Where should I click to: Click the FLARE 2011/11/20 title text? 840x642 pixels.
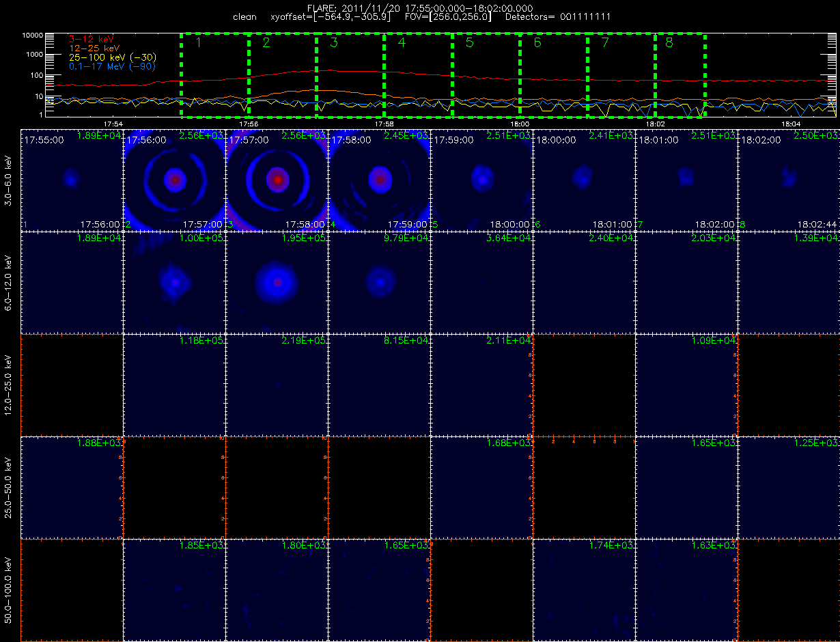(x=420, y=8)
